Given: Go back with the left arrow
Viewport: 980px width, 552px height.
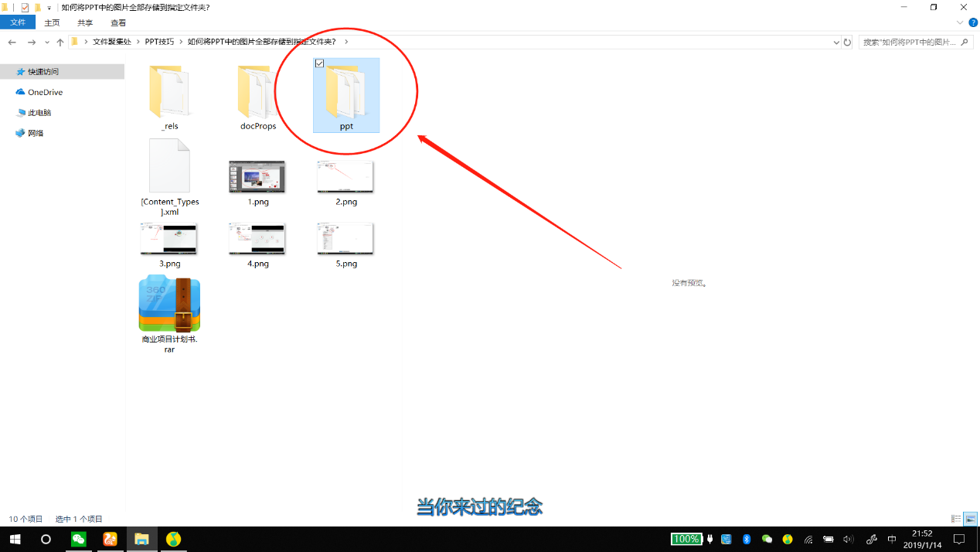Looking at the screenshot, I should click(12, 42).
